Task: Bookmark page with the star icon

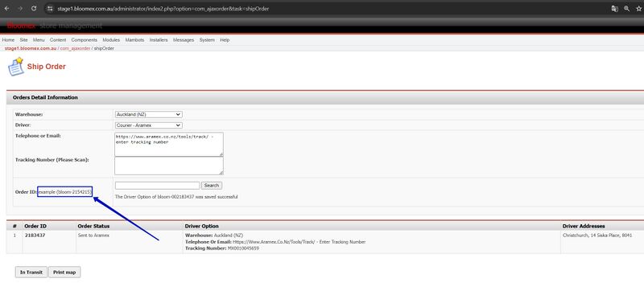Action: 638,8
